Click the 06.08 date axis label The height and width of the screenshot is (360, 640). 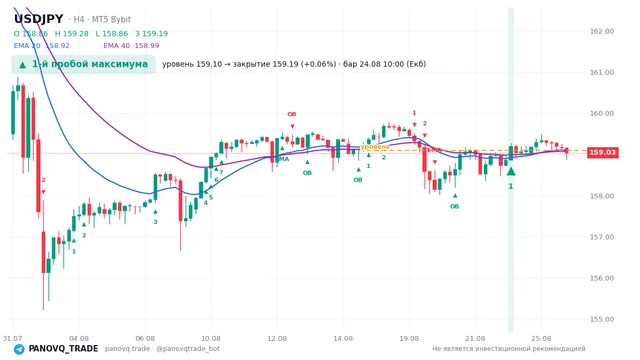coord(145,338)
